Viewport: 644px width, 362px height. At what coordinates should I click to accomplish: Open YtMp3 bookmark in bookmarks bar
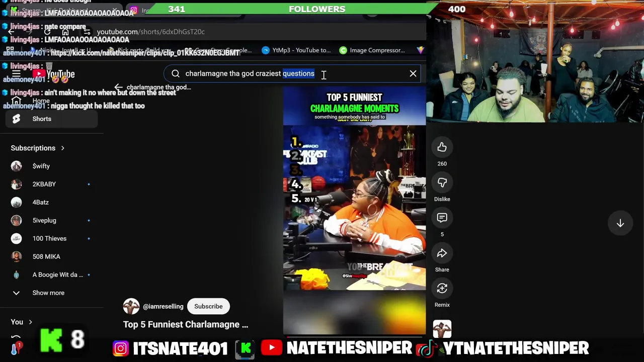[x=296, y=50]
